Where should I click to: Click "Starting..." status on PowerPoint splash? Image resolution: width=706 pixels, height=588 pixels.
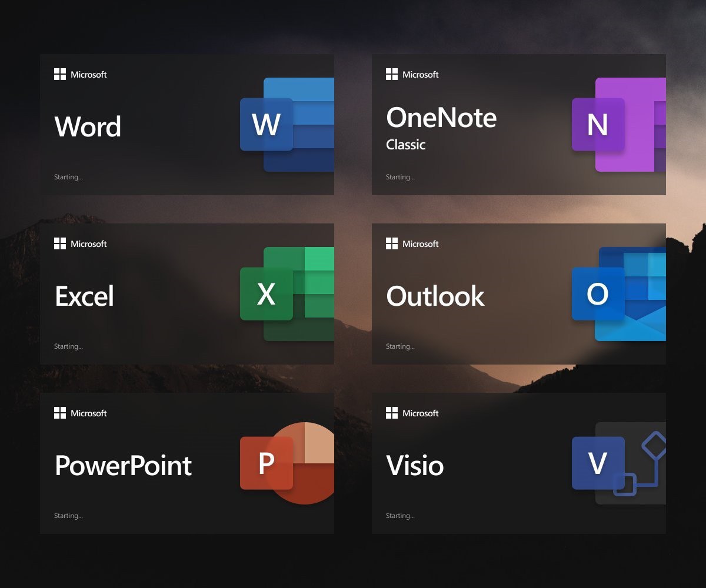pos(68,516)
